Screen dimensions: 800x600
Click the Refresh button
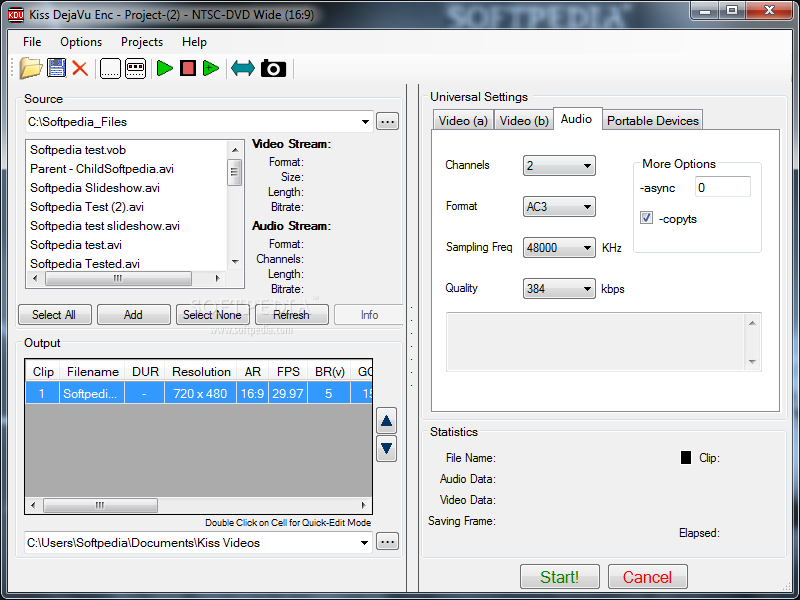(x=291, y=315)
